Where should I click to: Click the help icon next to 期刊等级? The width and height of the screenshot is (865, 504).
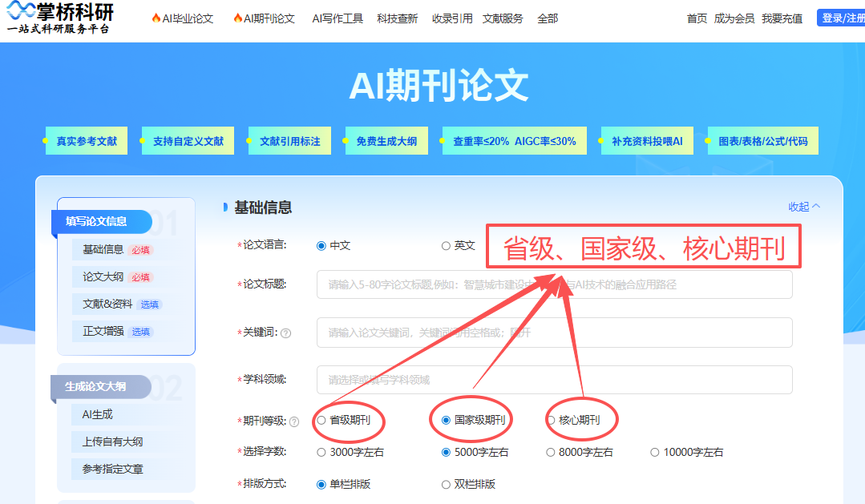[x=294, y=421]
